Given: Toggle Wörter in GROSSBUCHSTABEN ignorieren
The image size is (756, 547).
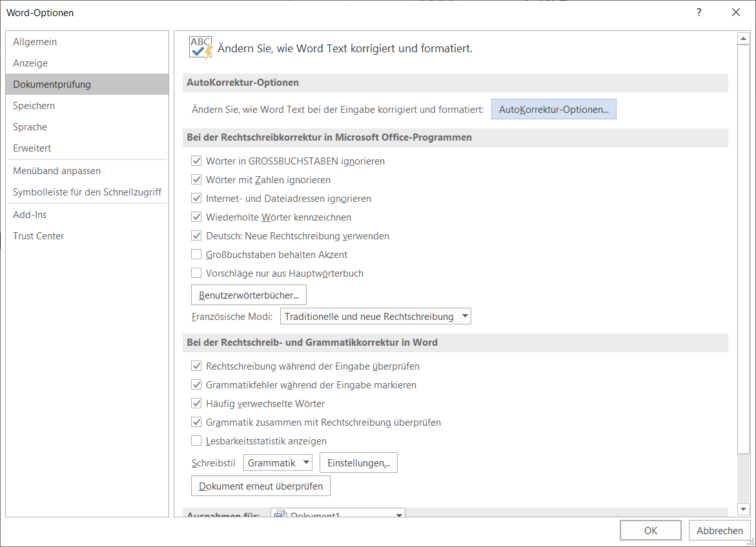Looking at the screenshot, I should point(196,161).
